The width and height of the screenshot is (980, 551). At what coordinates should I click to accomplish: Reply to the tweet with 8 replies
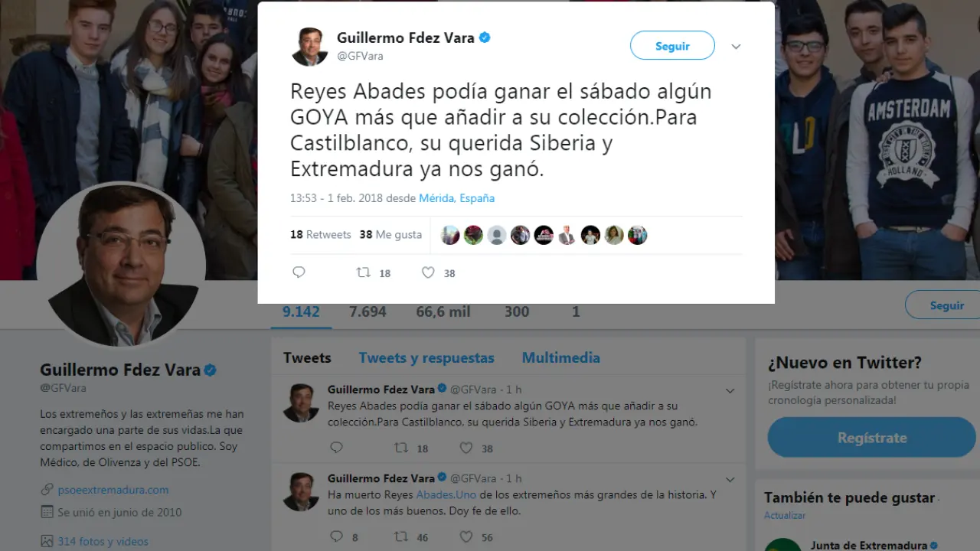tap(336, 537)
